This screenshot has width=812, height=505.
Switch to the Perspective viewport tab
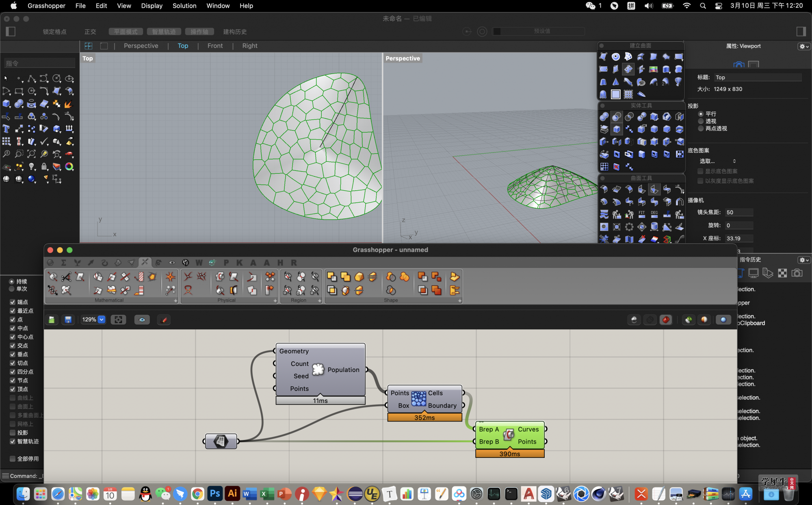click(x=141, y=46)
